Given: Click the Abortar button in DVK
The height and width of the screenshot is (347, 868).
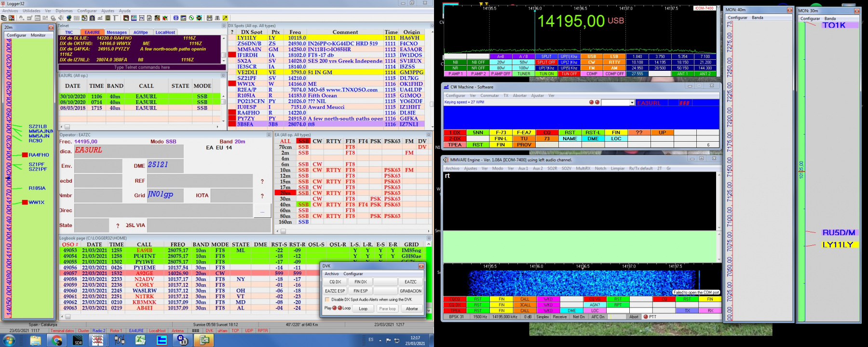Looking at the screenshot, I should click(412, 308).
